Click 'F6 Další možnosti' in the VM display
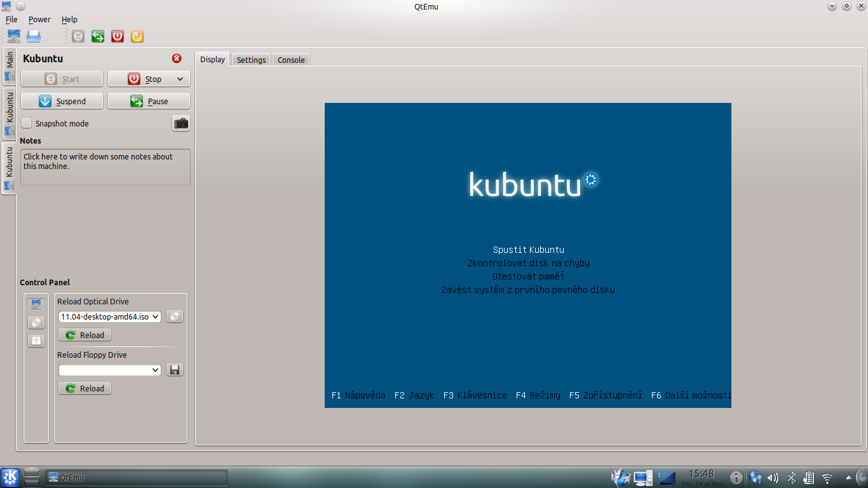 (691, 395)
